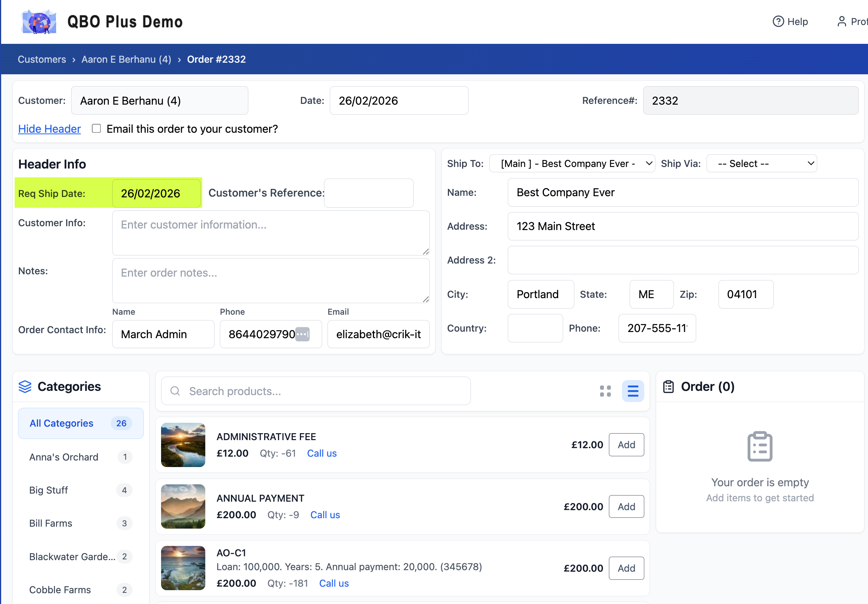Open the Ship Via dropdown
Screen dimensions: 868x604
pyautogui.click(x=762, y=164)
